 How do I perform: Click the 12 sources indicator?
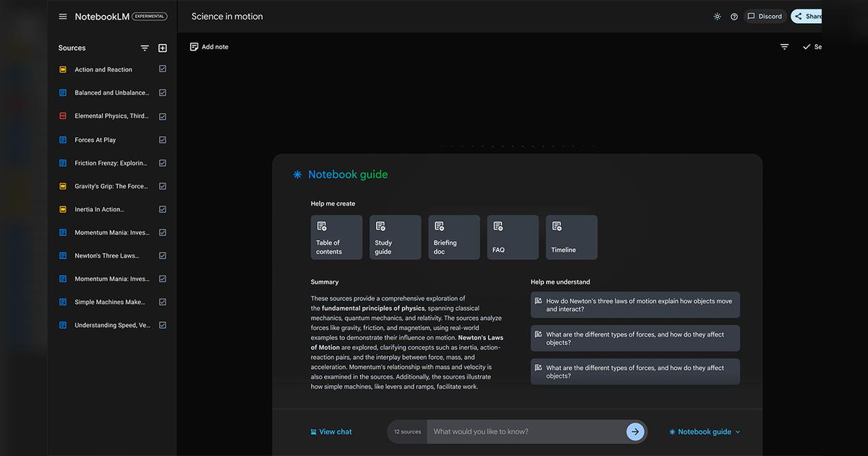pos(407,431)
